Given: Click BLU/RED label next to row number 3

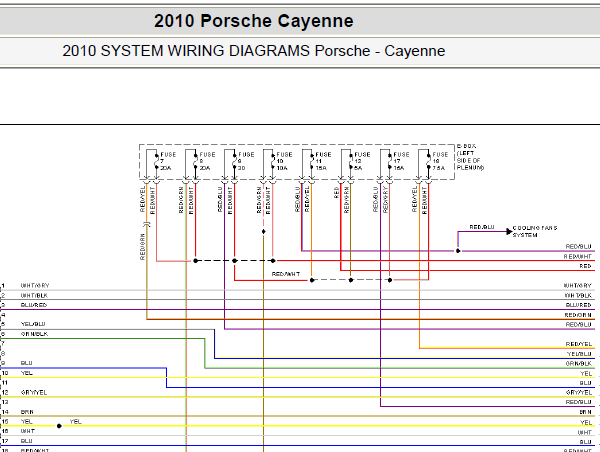Looking at the screenshot, I should (34, 305).
